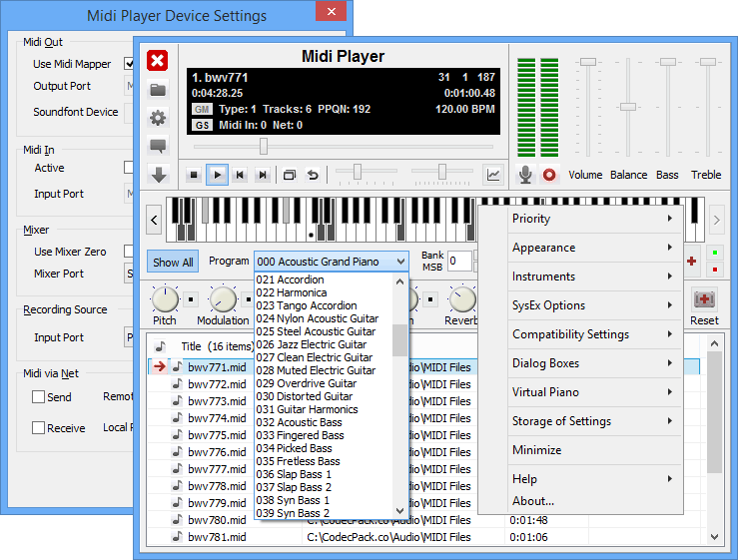Enable the Send checkbox under Midi via Net
738x560 pixels.
pos(38,396)
